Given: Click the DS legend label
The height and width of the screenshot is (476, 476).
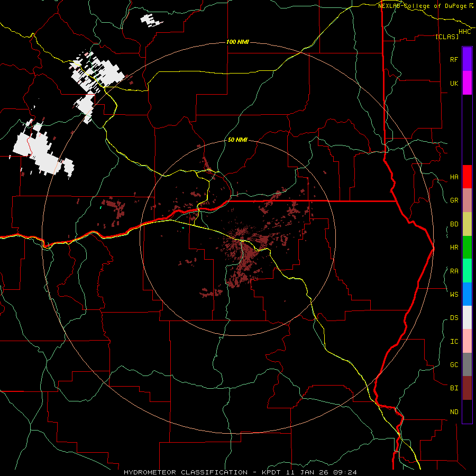Looking at the screenshot, I should (x=454, y=318).
